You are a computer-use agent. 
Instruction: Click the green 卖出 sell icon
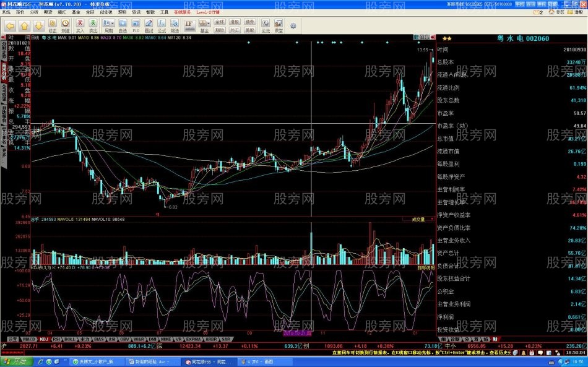point(93,26)
